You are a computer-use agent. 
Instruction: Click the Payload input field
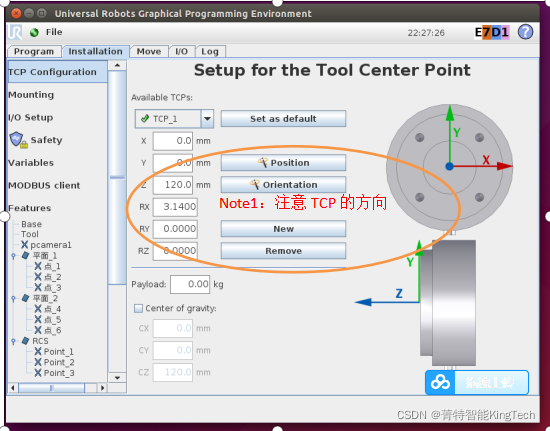pos(190,284)
